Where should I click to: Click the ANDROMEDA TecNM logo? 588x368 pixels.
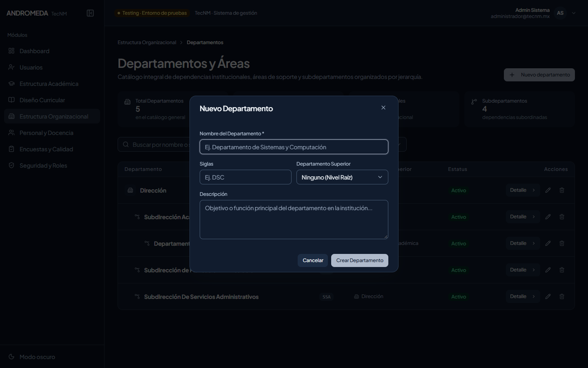[x=37, y=13]
